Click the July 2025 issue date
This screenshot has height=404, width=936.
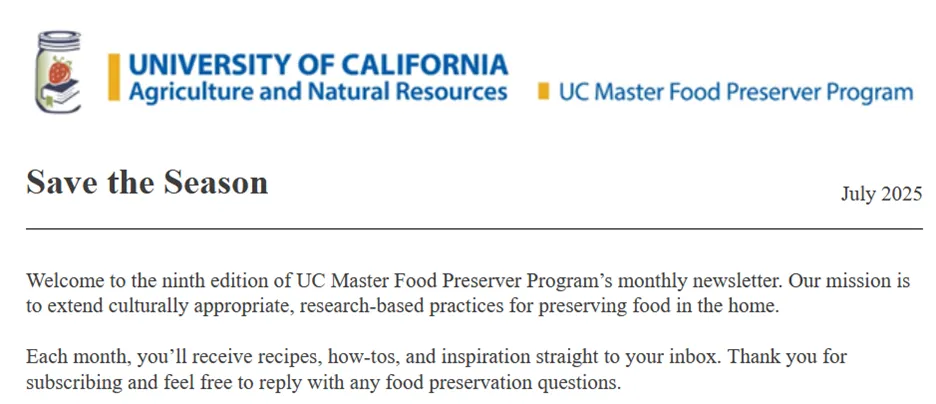[882, 194]
